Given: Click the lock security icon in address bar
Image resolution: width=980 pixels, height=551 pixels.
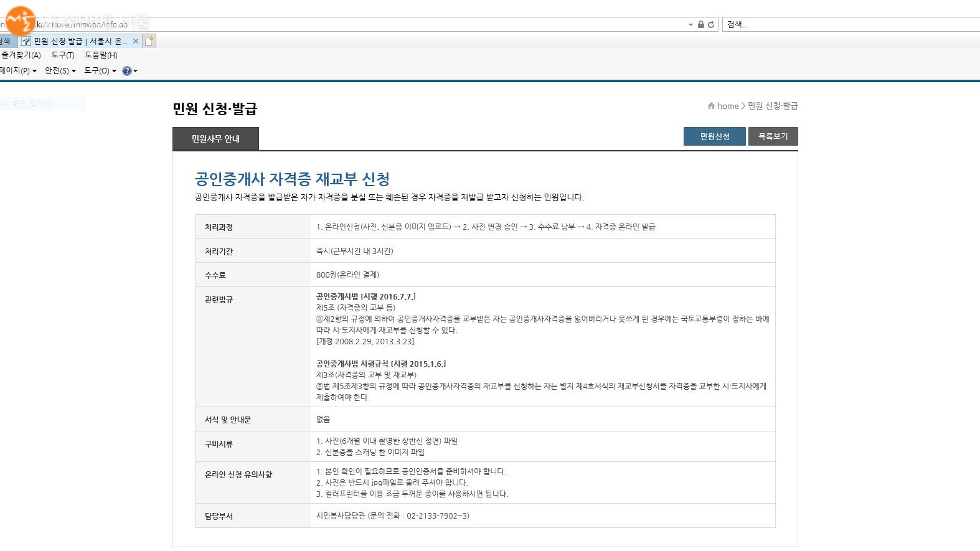Looking at the screenshot, I should click(701, 25).
